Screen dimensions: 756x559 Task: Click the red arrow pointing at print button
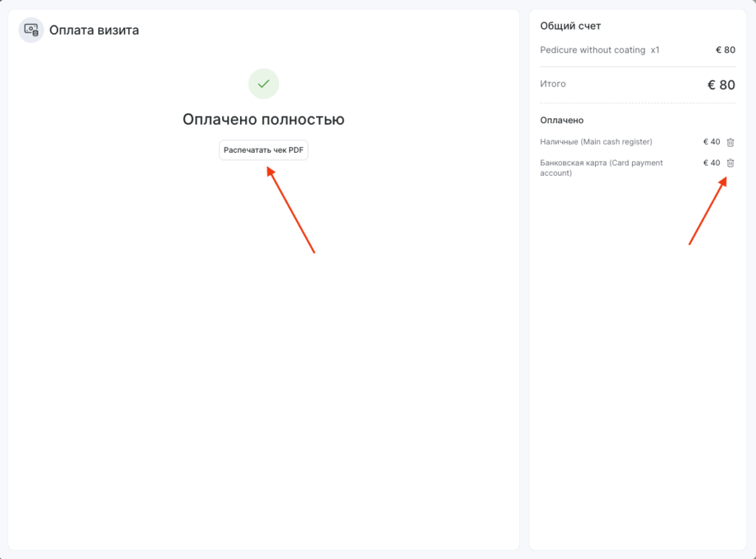(x=291, y=210)
